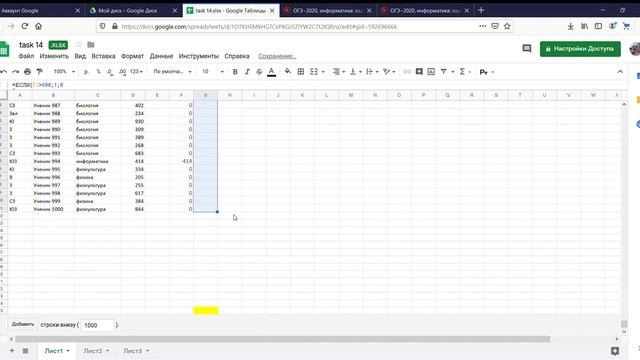
Task: Go to browser home page
Action: [x=38, y=26]
